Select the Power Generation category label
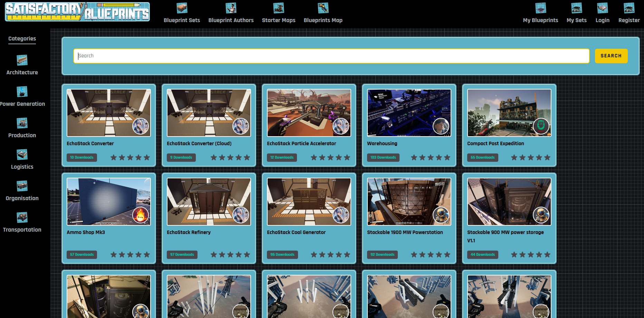Image resolution: width=644 pixels, height=318 pixels. coord(22,104)
